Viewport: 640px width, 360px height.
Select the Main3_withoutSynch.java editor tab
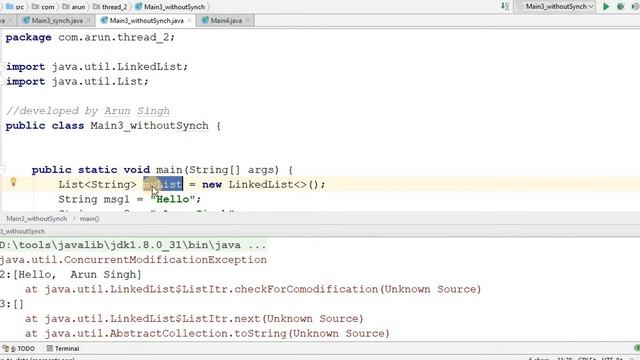[146, 20]
